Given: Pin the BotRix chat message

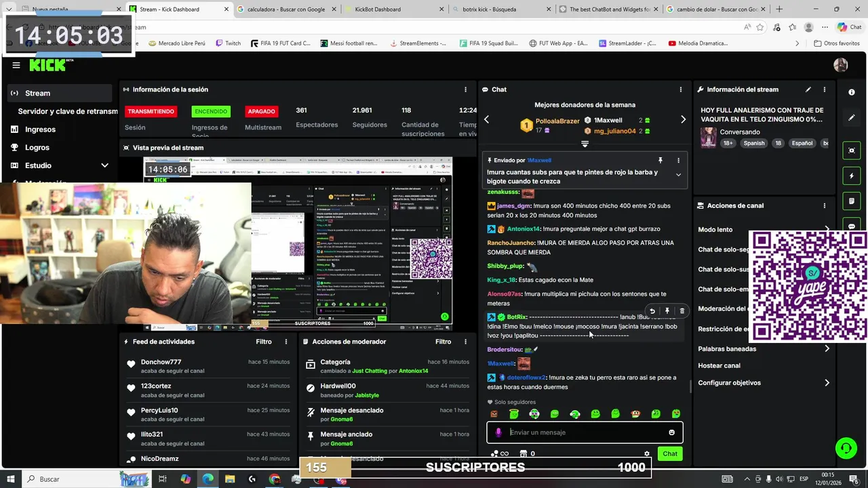Looking at the screenshot, I should [x=667, y=311].
